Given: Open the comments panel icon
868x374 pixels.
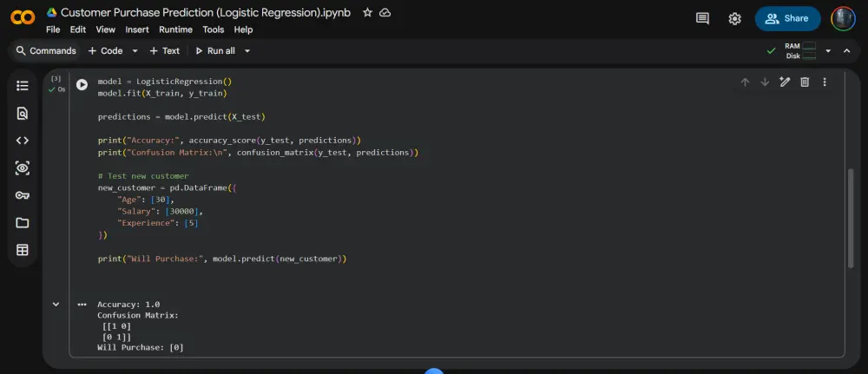Looking at the screenshot, I should click(703, 18).
